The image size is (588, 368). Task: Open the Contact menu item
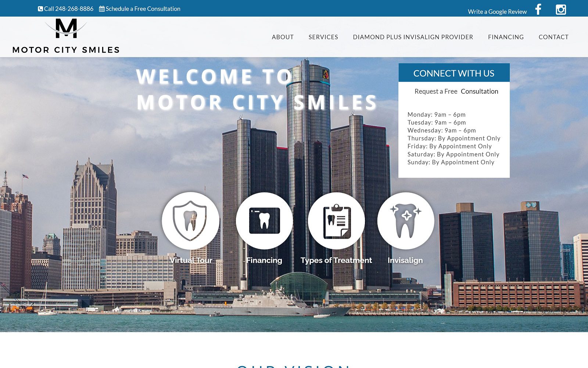[553, 37]
